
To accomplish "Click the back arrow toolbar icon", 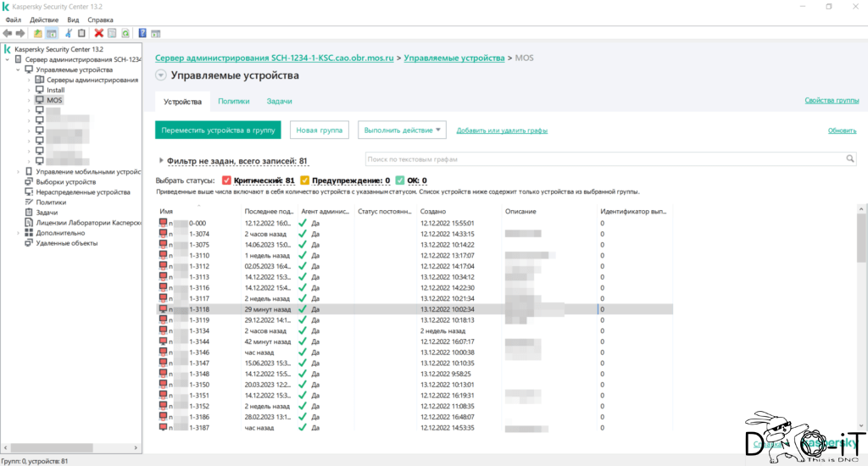I will pos(7,33).
